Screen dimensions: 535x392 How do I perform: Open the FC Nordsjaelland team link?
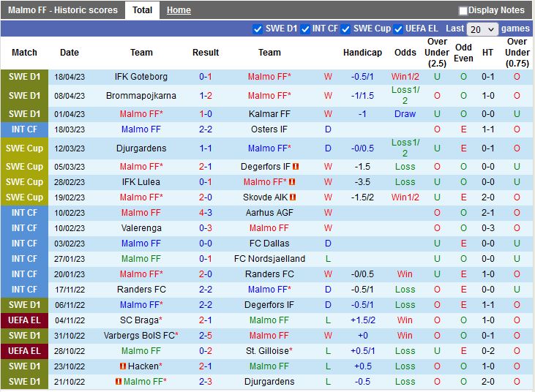coord(269,259)
